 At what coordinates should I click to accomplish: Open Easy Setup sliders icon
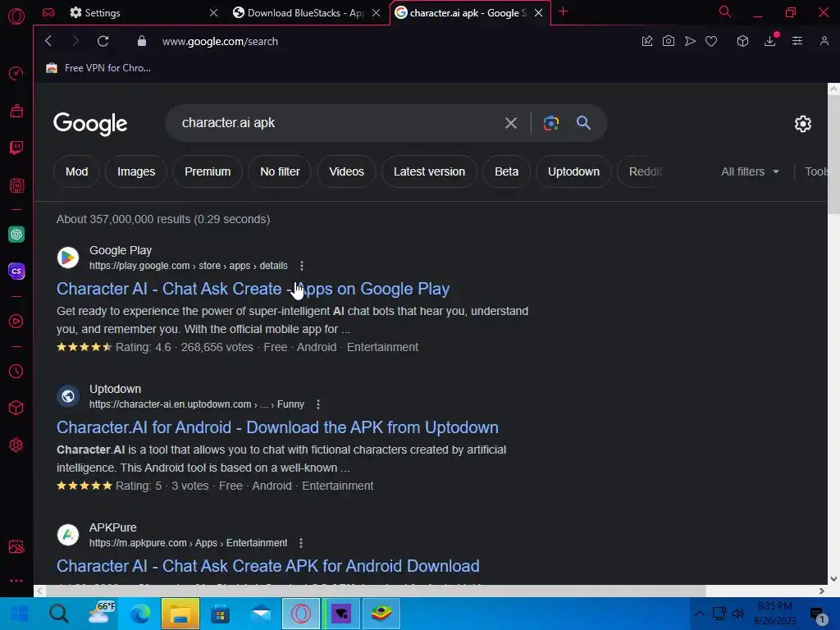797,41
